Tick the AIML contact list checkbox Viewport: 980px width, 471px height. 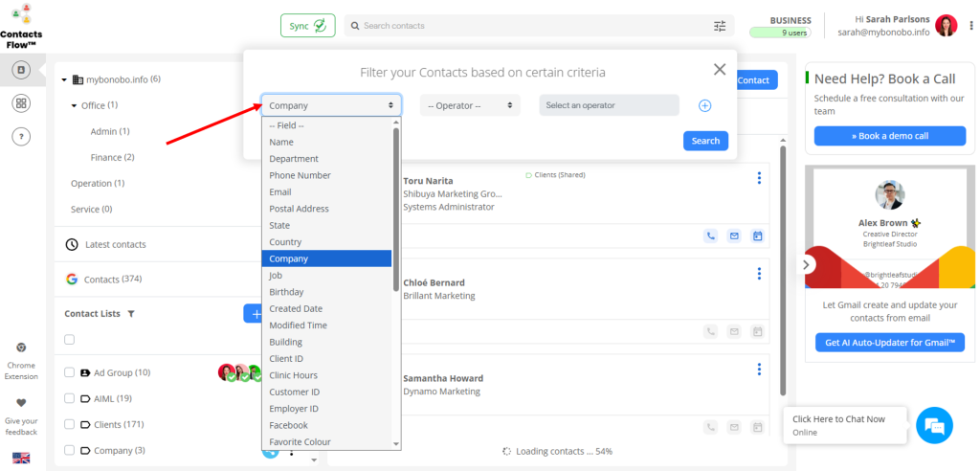coord(69,398)
